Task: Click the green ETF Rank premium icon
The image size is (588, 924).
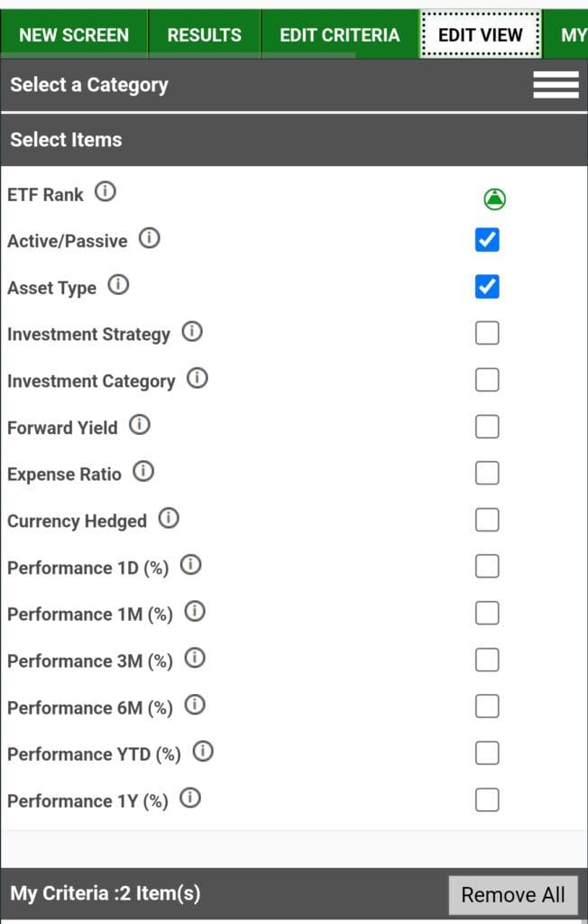Action: 494,199
